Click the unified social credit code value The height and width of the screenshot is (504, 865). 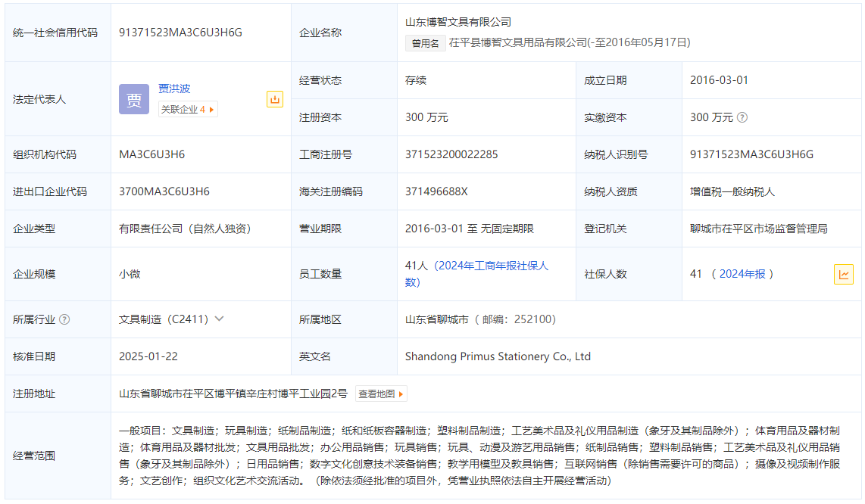coord(180,33)
